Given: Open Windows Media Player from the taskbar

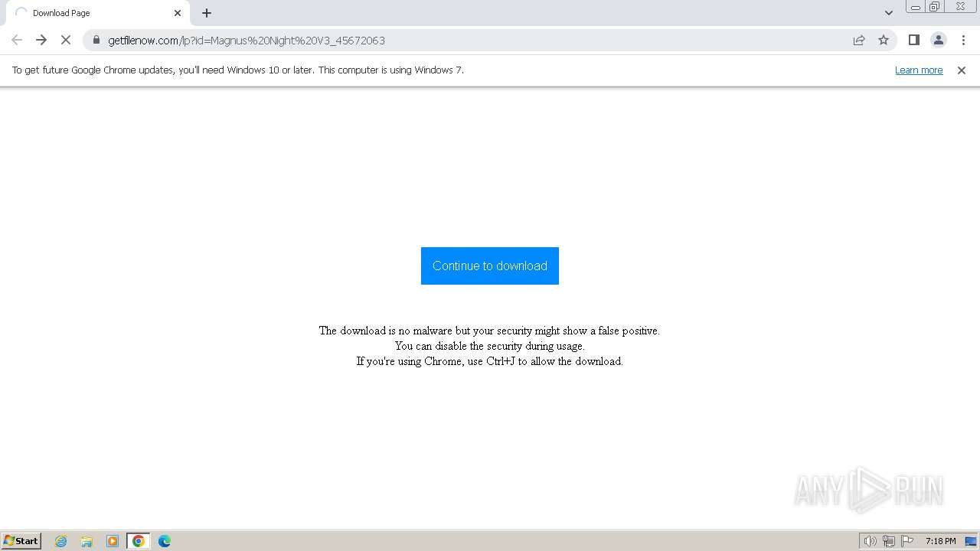Looking at the screenshot, I should (113, 541).
